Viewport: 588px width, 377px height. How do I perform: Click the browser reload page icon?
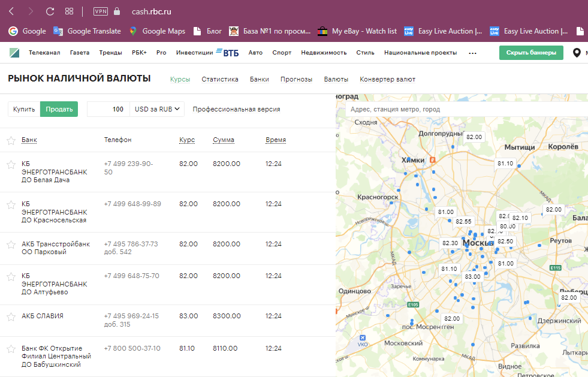(50, 11)
